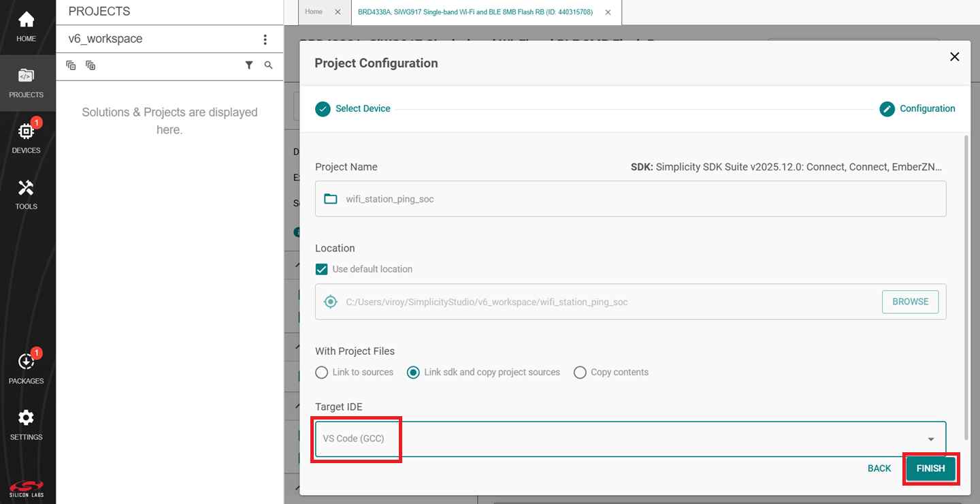Switch to the Home tab
This screenshot has height=504, width=980.
tap(314, 12)
